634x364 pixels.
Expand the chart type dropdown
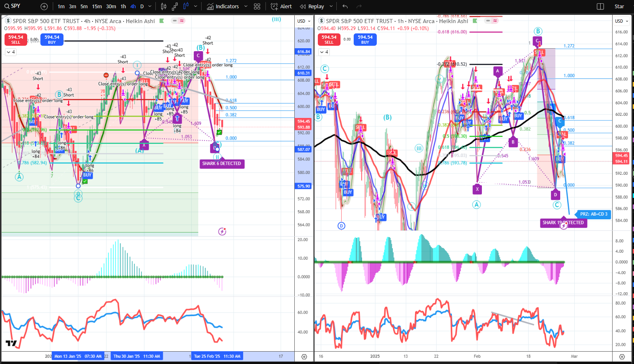click(x=195, y=7)
